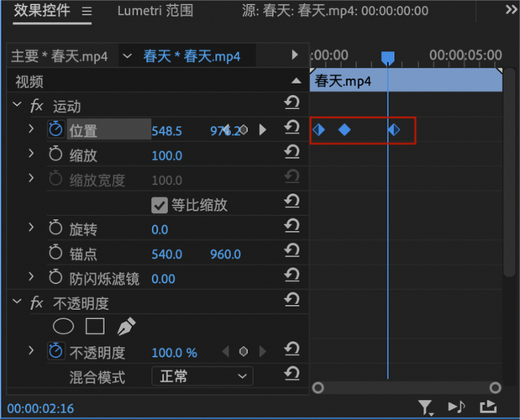Toggle play only audio for this clip
The height and width of the screenshot is (420, 520).
[457, 407]
